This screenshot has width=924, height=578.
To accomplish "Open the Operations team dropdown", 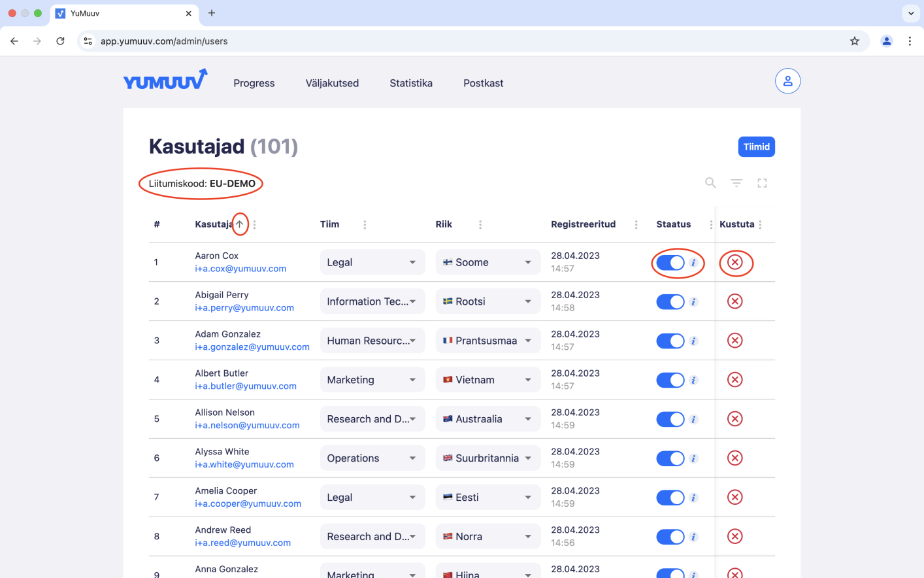I will pyautogui.click(x=372, y=458).
